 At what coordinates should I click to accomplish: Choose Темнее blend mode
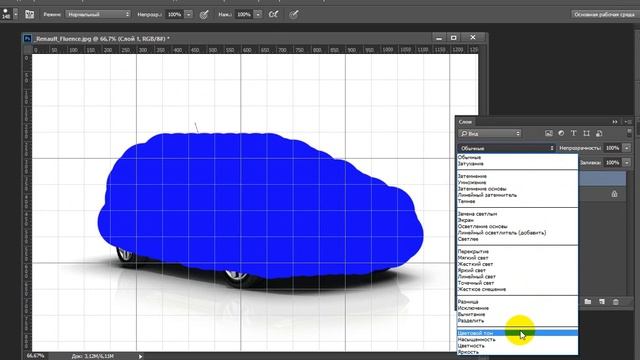point(517,201)
